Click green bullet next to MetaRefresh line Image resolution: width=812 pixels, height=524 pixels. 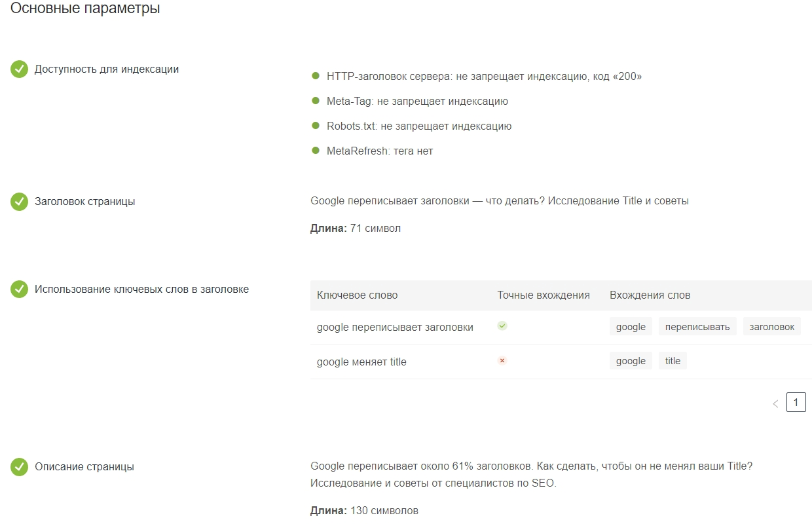click(x=316, y=151)
